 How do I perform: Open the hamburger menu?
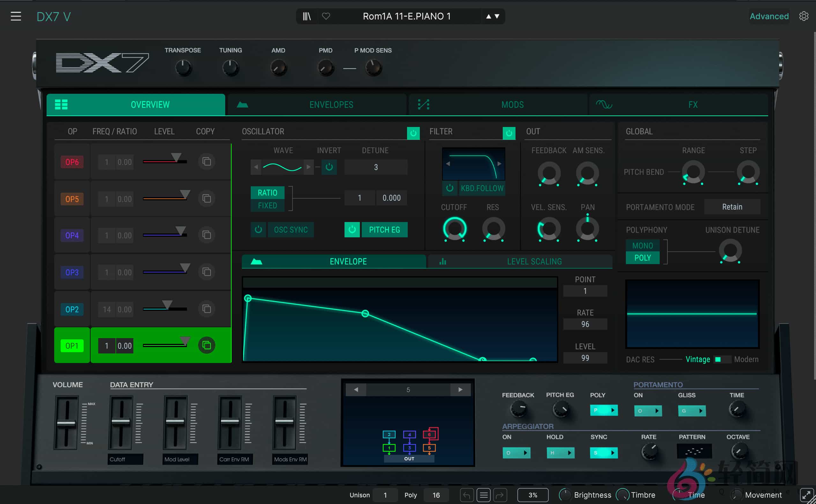(x=16, y=16)
